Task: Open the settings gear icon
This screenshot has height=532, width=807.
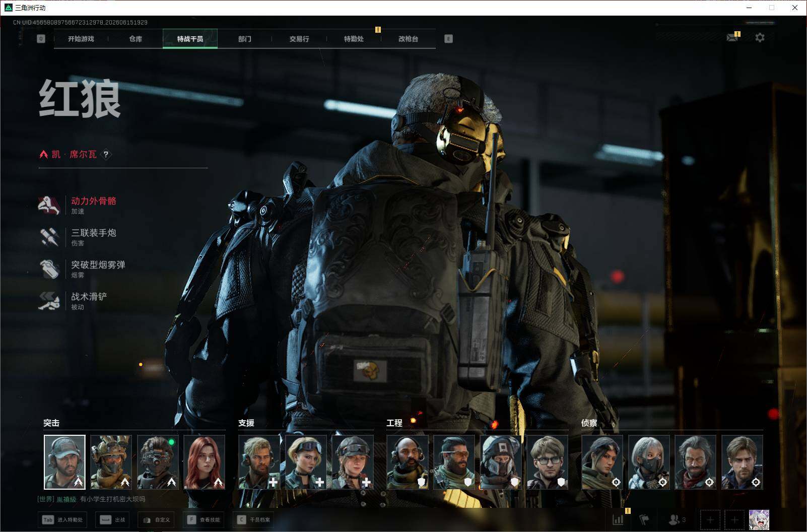Action: coord(760,37)
